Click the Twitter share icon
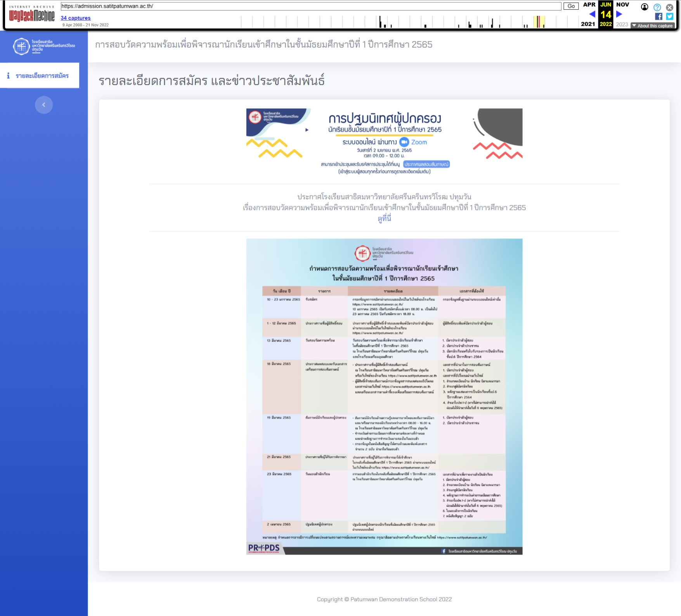 670,16
